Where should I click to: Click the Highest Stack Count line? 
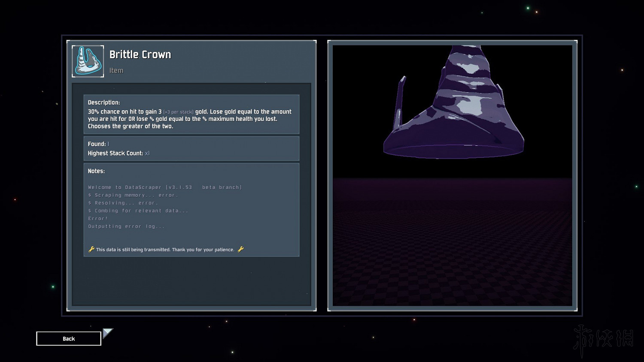point(118,153)
